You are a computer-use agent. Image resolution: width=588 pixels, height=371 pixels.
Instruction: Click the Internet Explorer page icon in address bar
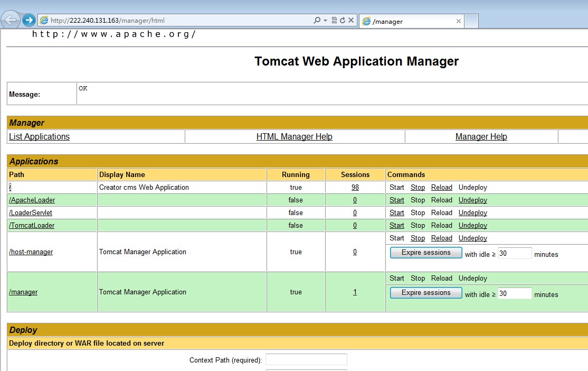coord(44,20)
